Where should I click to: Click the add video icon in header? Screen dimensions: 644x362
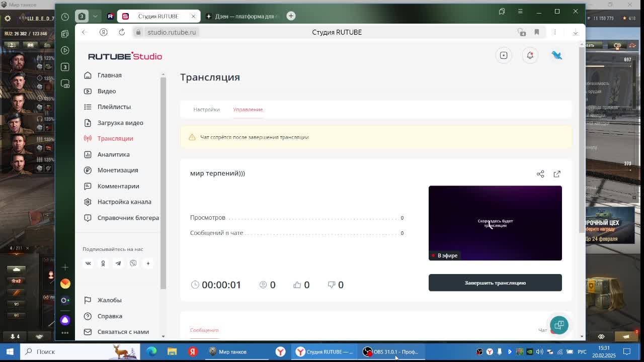(504, 55)
